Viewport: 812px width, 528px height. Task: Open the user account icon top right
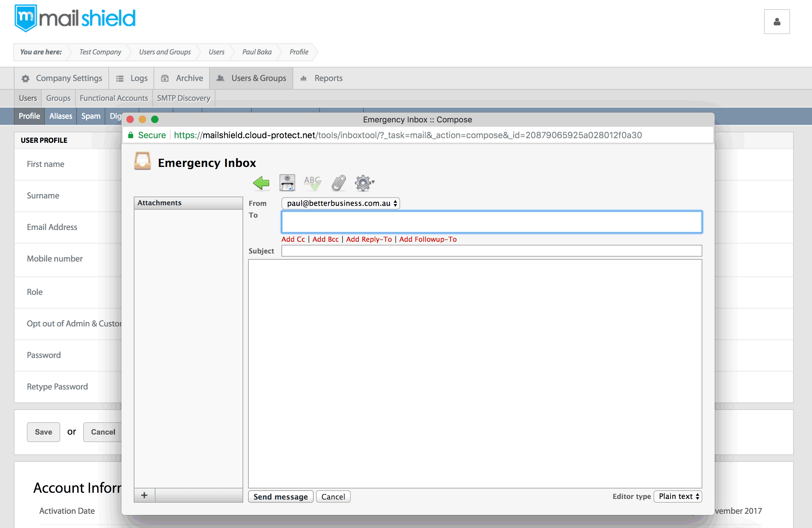[777, 22]
